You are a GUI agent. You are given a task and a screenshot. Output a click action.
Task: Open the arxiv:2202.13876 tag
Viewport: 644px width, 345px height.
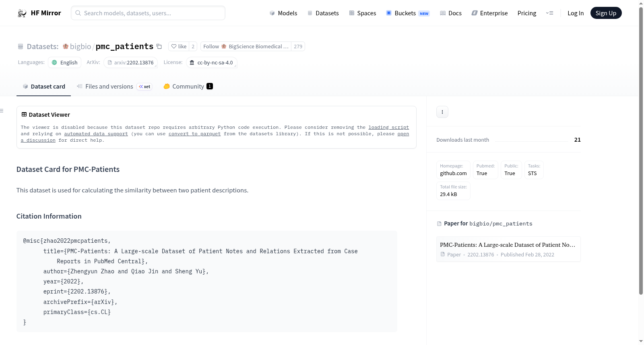[130, 62]
